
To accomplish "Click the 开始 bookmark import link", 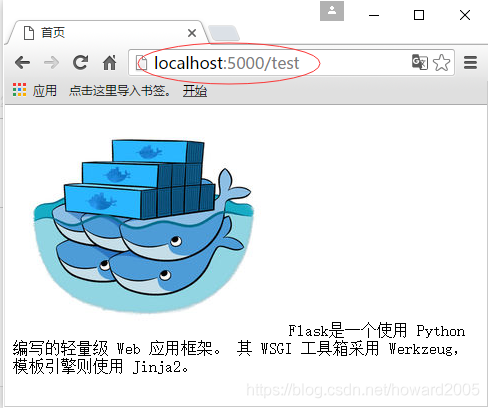I will click(195, 91).
